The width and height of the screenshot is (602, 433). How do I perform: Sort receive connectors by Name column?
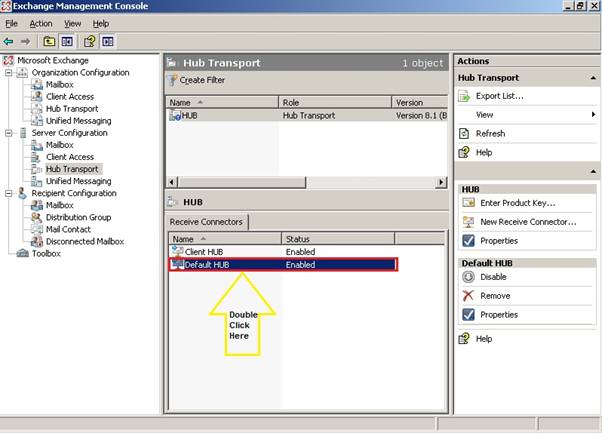coord(225,239)
